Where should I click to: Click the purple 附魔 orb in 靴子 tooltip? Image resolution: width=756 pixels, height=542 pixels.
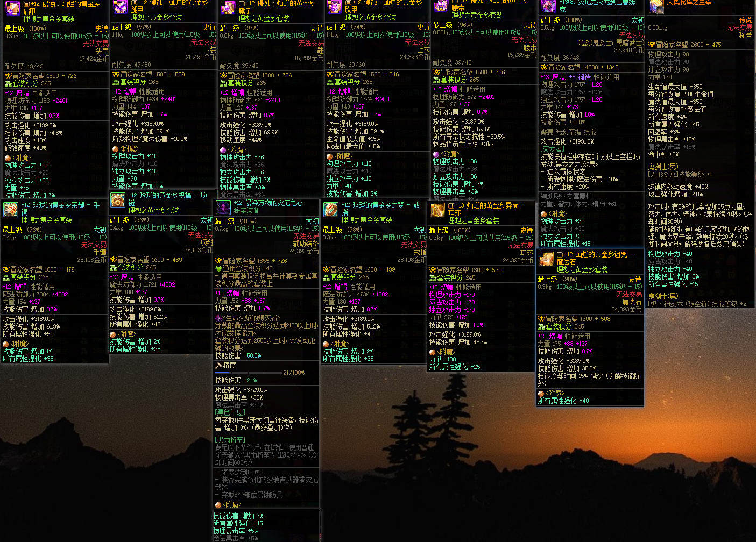coord(223,150)
